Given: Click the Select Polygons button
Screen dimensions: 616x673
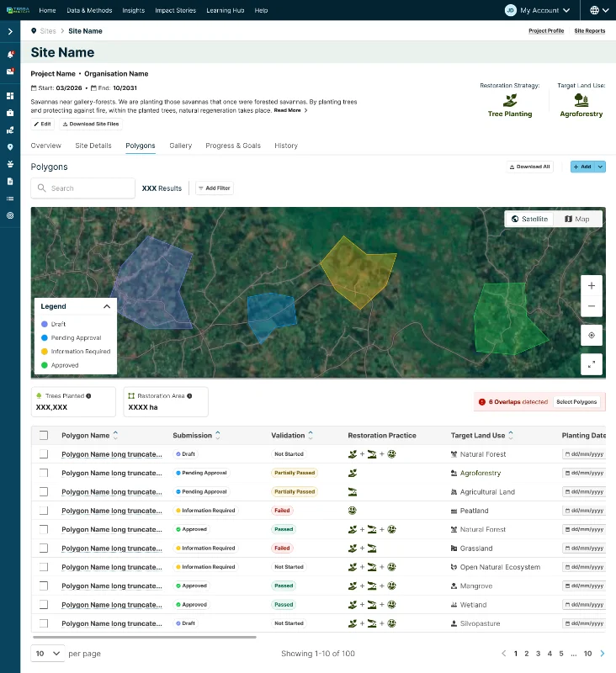Looking at the screenshot, I should coord(576,402).
